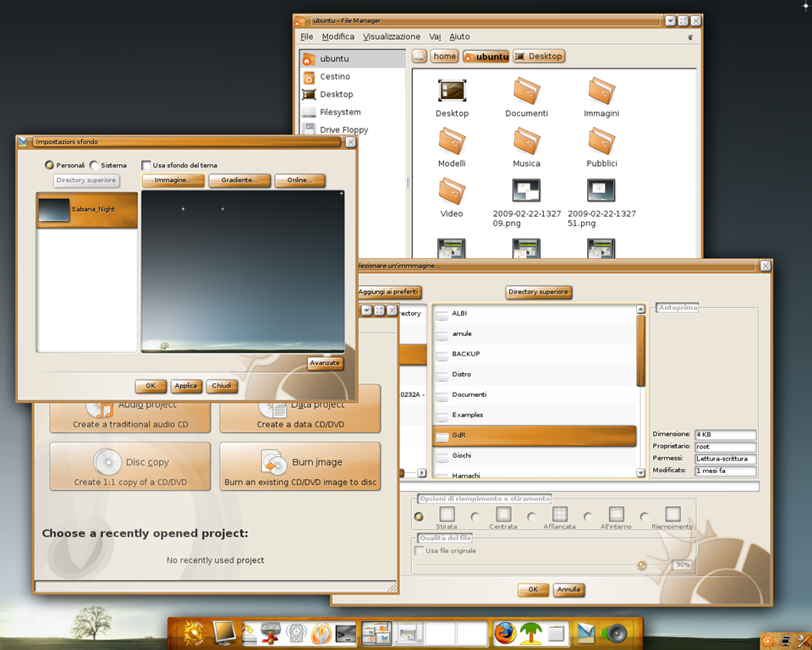
Task: Click the Avanzate button
Action: click(x=325, y=363)
